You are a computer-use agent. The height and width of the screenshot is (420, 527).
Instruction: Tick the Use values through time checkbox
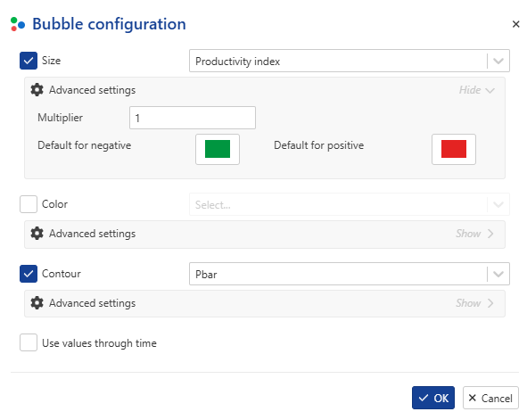click(x=29, y=342)
